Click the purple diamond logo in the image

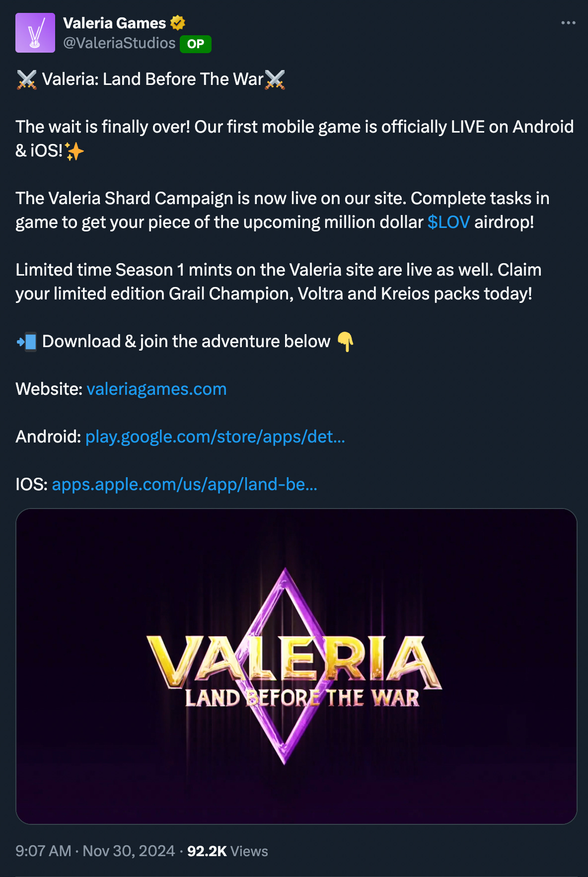(285, 665)
